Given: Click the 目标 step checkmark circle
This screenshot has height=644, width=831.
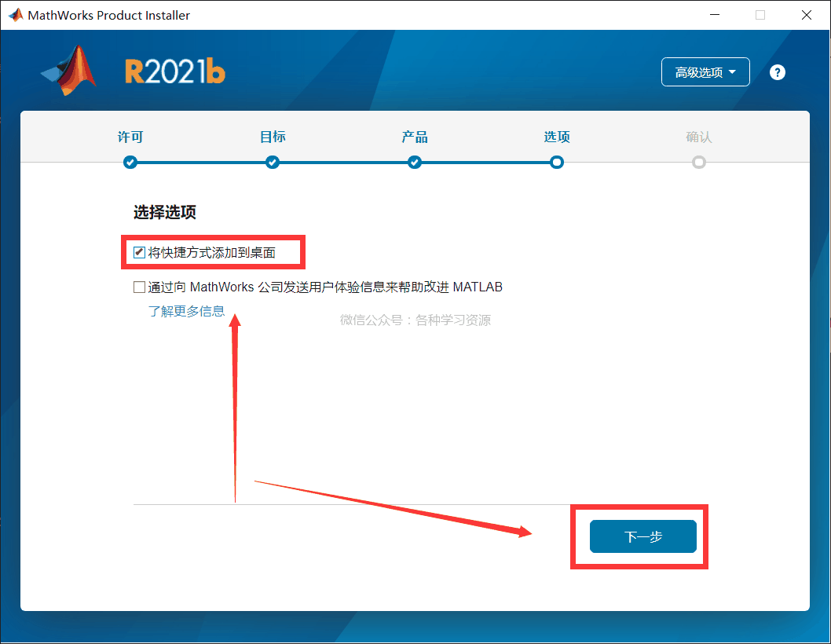Looking at the screenshot, I should pyautogui.click(x=273, y=163).
